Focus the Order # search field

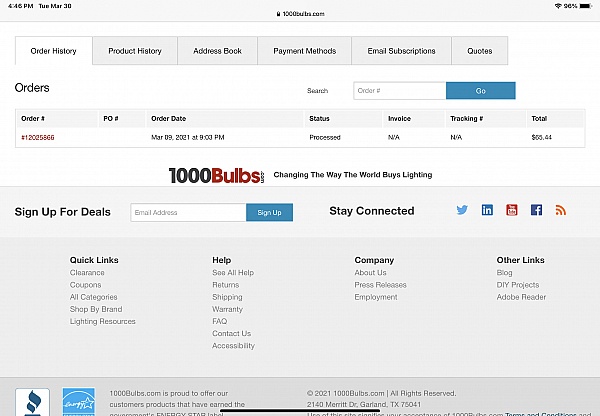(x=399, y=91)
